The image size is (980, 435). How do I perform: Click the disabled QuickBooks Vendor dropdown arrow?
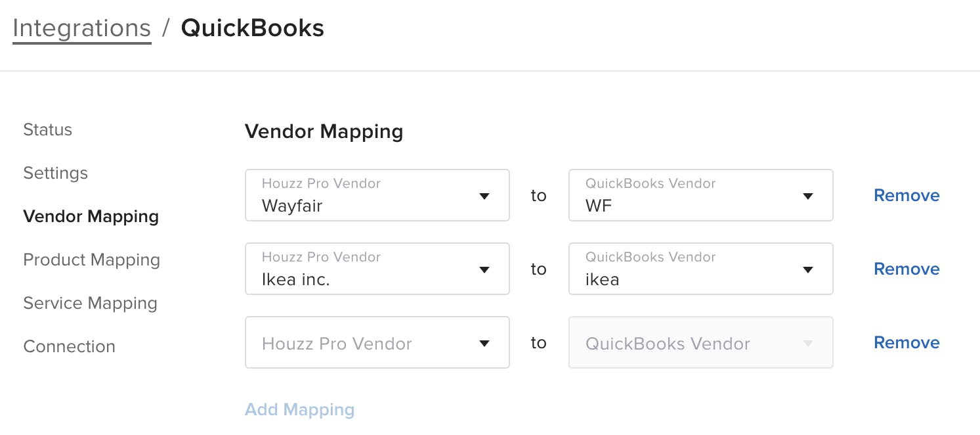(807, 342)
